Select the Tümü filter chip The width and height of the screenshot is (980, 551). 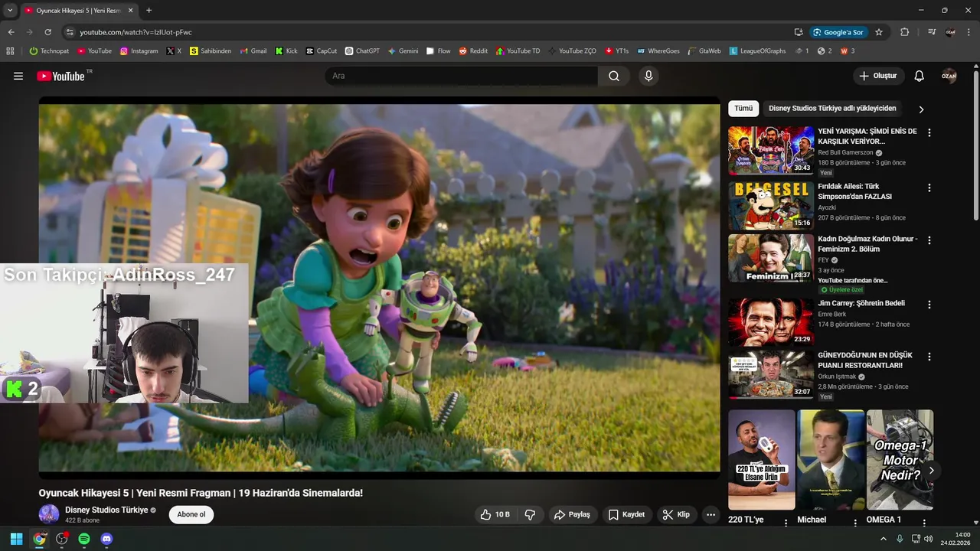click(x=743, y=109)
